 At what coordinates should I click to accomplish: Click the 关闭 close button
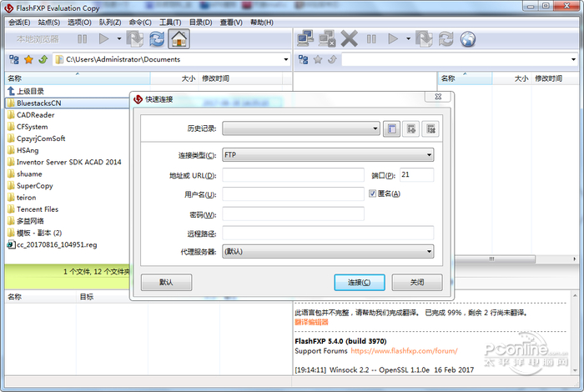(x=417, y=282)
